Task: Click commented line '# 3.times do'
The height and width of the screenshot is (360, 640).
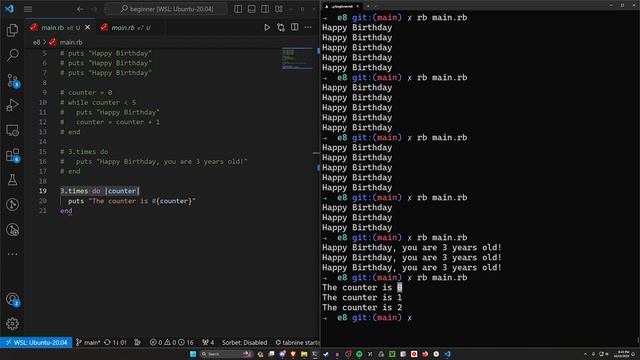Action: click(x=84, y=151)
